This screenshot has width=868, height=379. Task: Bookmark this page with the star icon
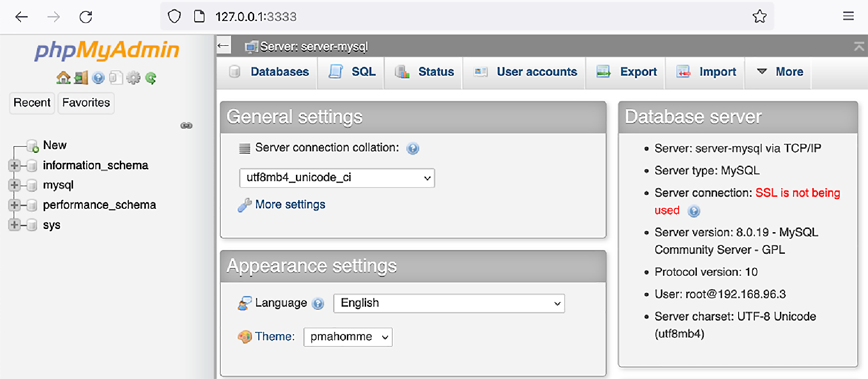760,17
